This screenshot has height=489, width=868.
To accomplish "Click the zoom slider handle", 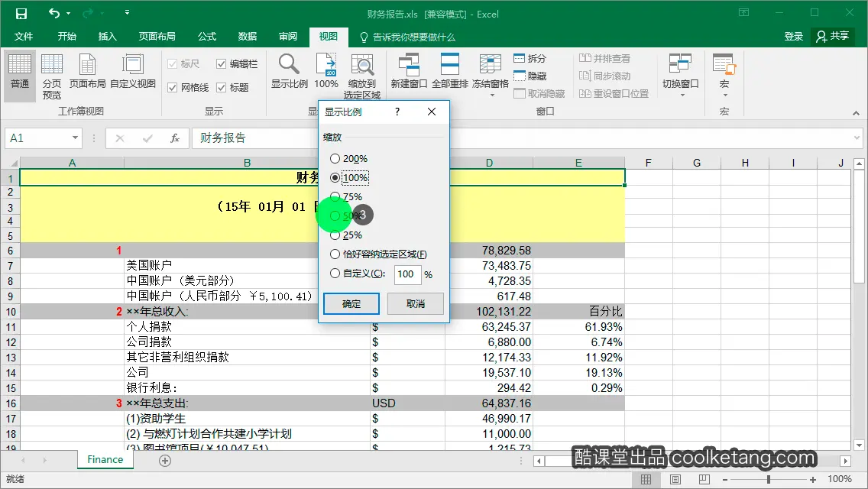I will coord(769,480).
